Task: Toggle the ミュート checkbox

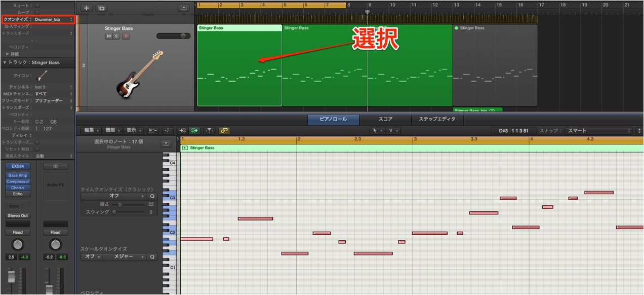Action: tap(37, 5)
